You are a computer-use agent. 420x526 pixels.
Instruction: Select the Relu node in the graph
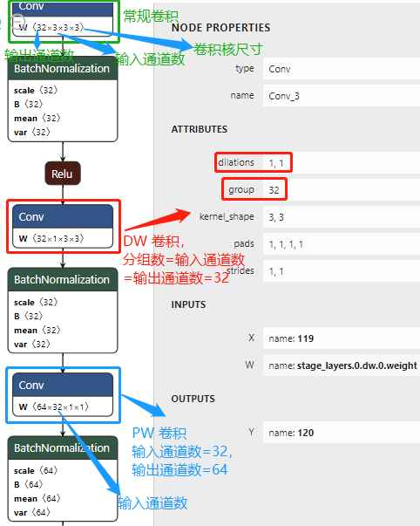point(63,174)
